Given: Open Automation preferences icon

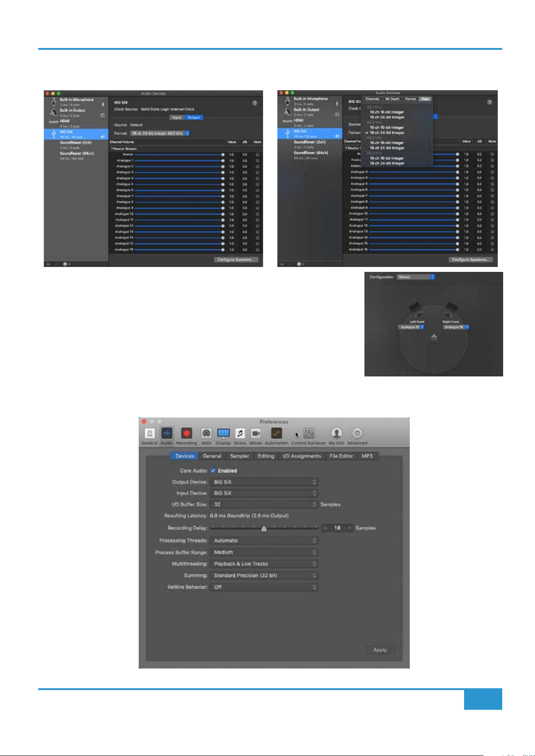Looking at the screenshot, I should 276,433.
